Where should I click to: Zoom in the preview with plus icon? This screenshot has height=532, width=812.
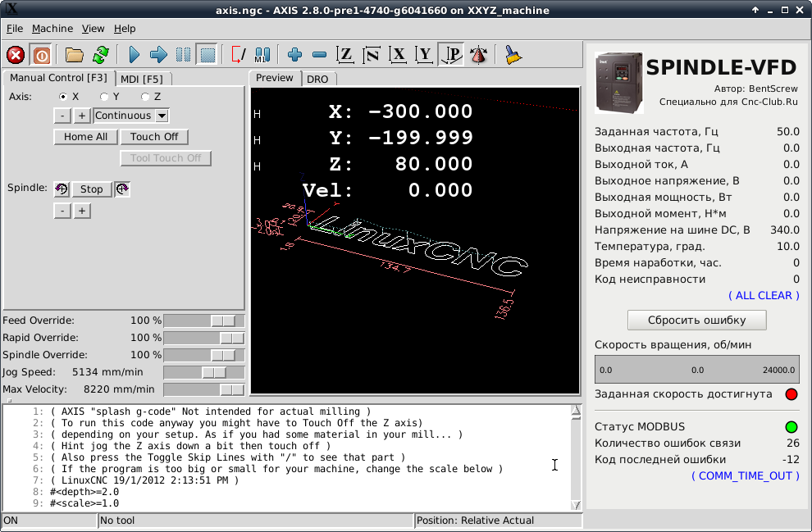pos(295,55)
